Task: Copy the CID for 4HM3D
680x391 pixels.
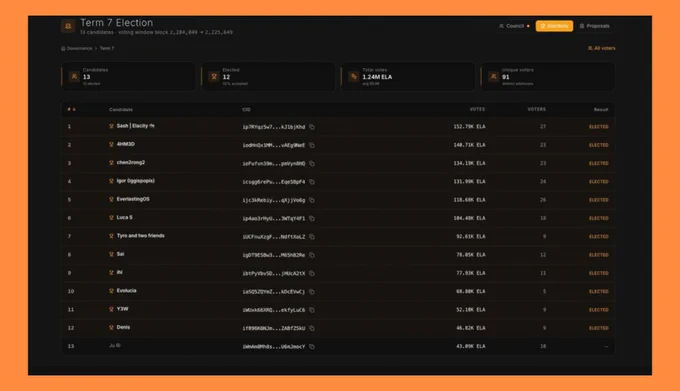Action: [312, 145]
